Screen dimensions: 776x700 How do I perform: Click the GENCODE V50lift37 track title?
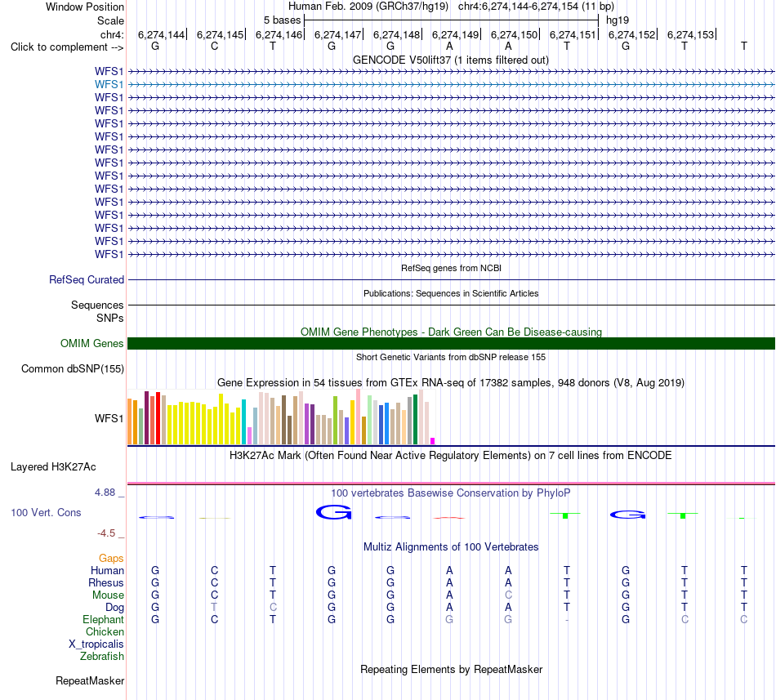point(450,60)
